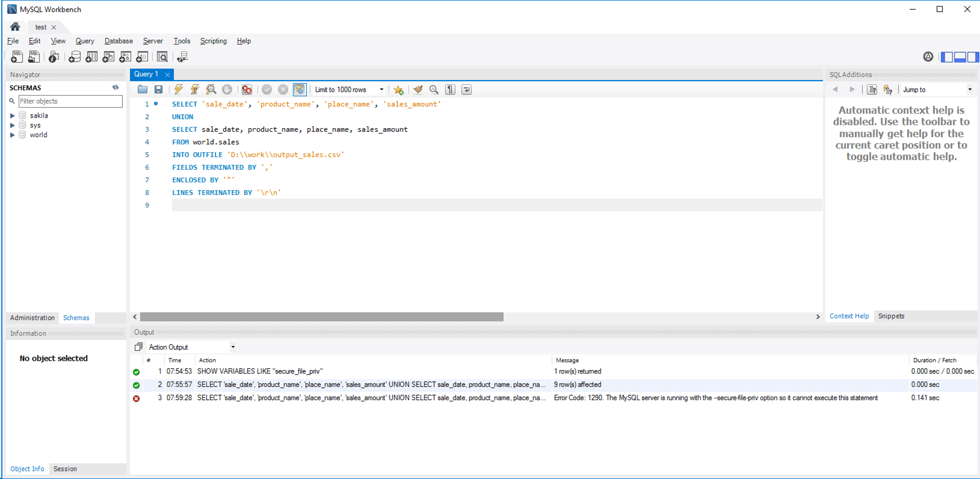Image resolution: width=980 pixels, height=479 pixels.
Task: Toggle the right sidebar panel
Action: point(973,57)
